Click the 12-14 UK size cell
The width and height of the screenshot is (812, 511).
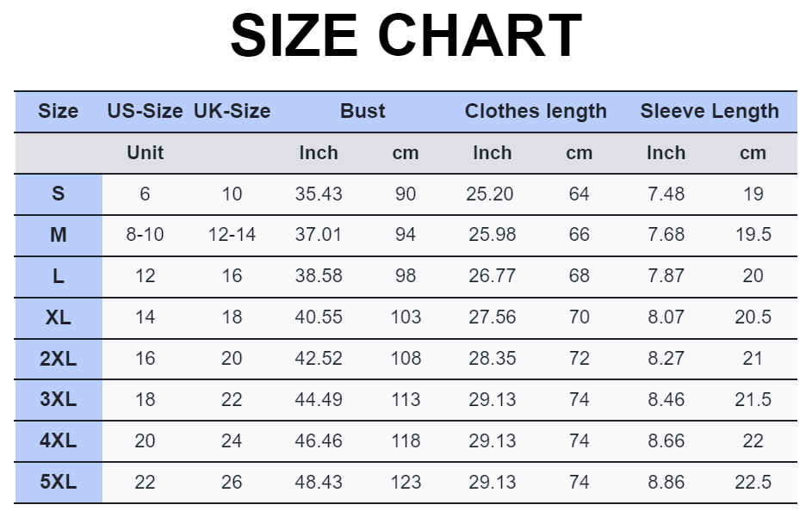point(232,235)
